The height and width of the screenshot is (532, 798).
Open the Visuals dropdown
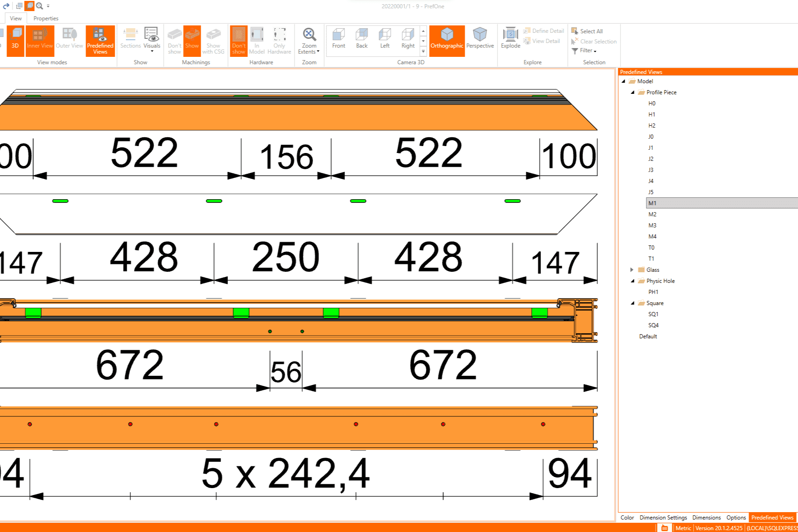coord(152,40)
